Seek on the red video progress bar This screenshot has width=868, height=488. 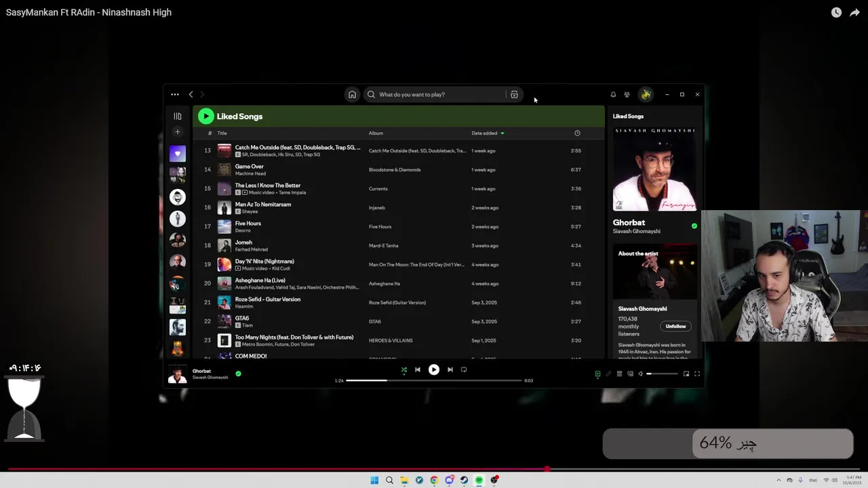434,469
